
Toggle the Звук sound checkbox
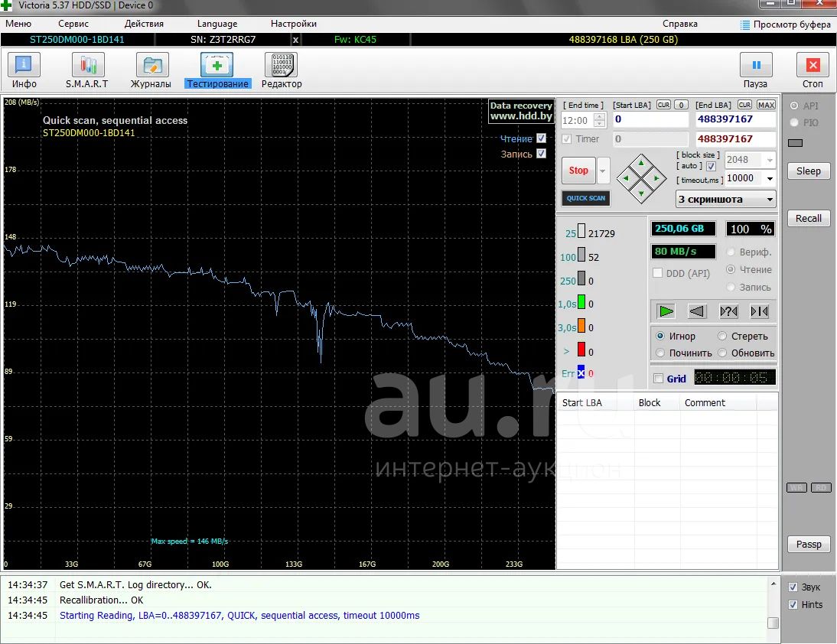tap(793, 587)
